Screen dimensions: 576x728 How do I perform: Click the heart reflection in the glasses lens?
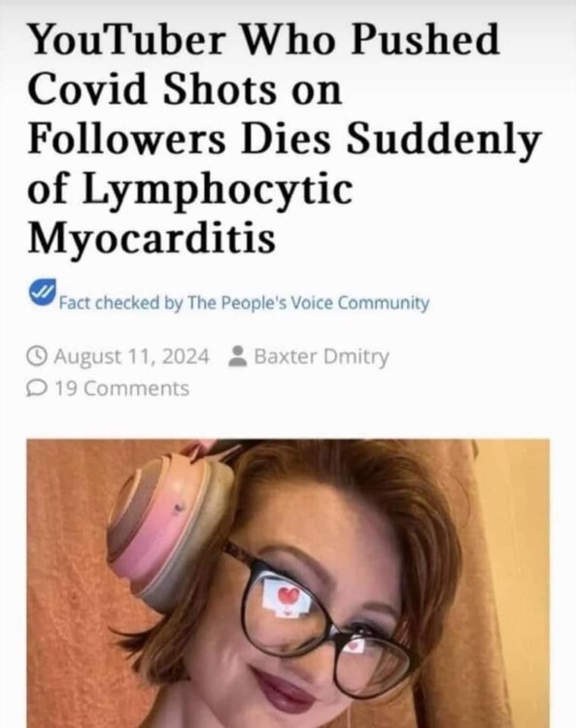[x=288, y=596]
